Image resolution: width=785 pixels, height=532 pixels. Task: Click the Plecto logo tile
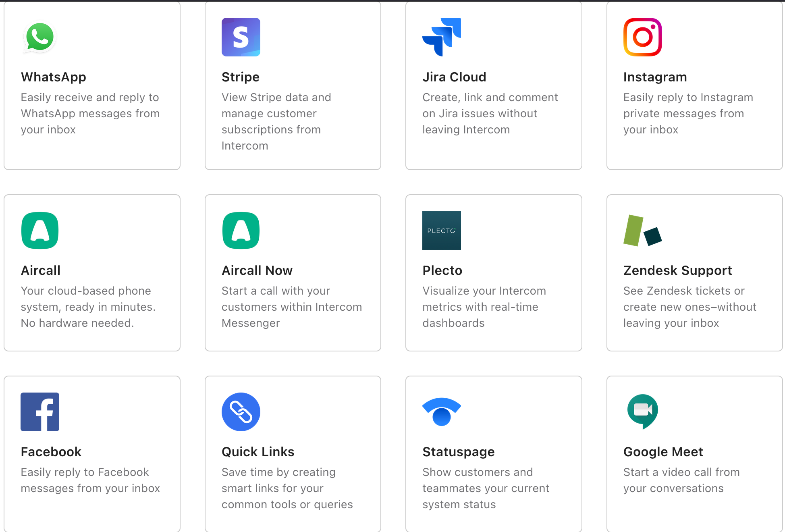[442, 231]
